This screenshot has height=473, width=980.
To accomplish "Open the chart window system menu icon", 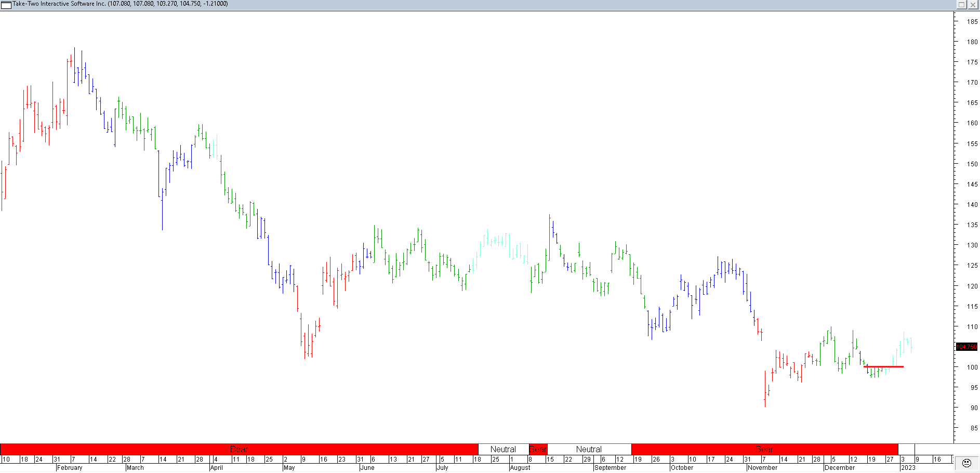I will tap(6, 4).
